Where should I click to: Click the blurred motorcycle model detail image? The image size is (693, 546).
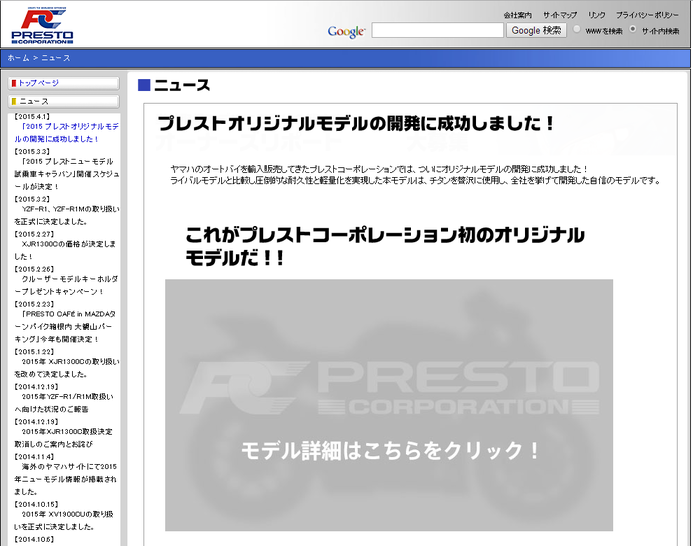click(x=389, y=405)
